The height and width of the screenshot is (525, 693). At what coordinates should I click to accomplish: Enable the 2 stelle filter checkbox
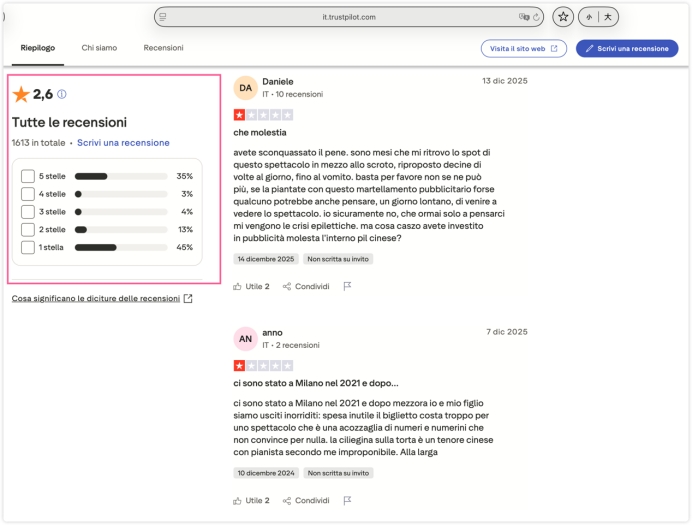point(28,229)
